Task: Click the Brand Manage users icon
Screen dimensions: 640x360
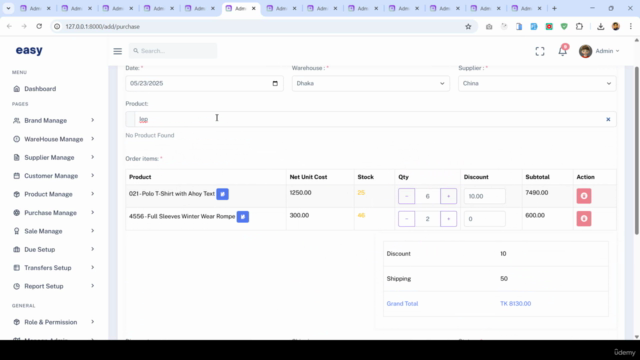Action: (x=16, y=120)
